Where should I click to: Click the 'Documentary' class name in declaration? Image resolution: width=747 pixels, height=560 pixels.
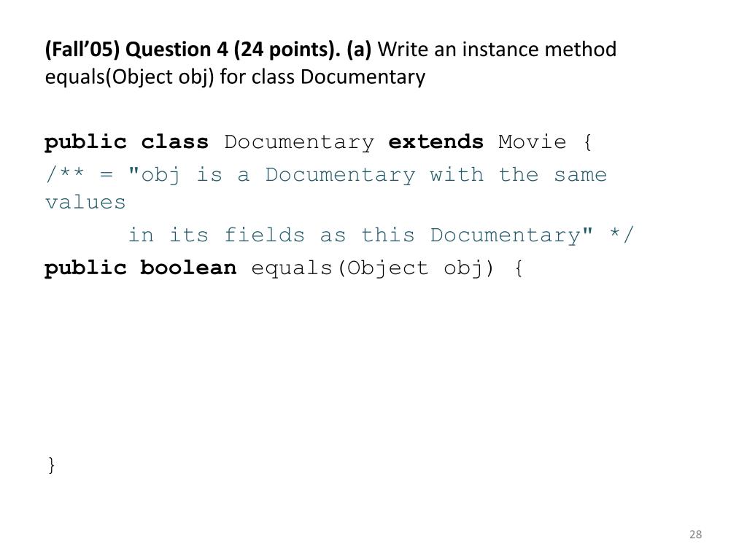point(299,142)
